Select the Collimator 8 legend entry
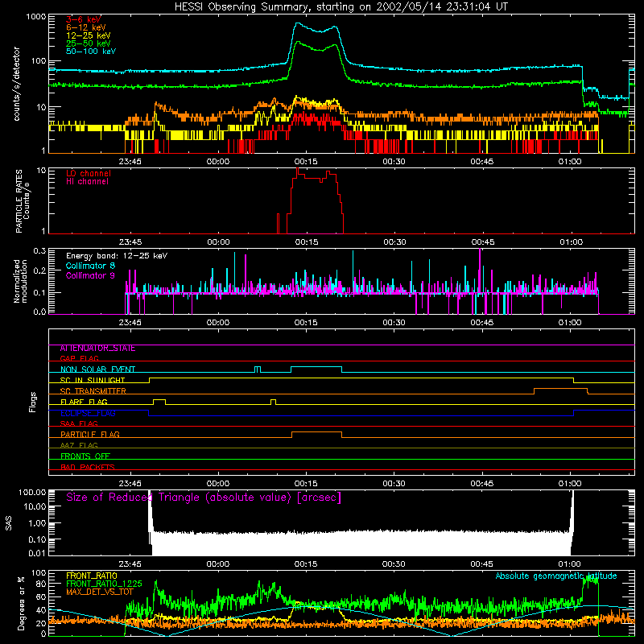 pos(90,266)
